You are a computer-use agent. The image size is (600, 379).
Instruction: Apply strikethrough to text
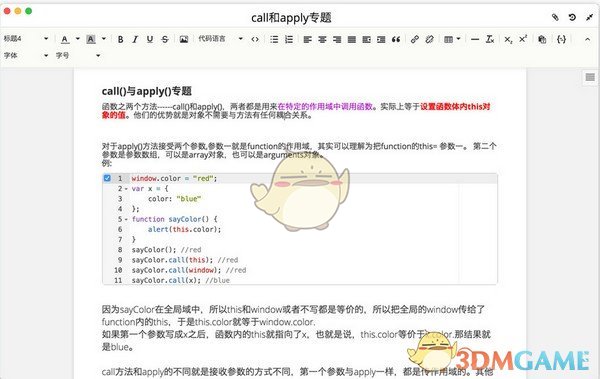165,39
